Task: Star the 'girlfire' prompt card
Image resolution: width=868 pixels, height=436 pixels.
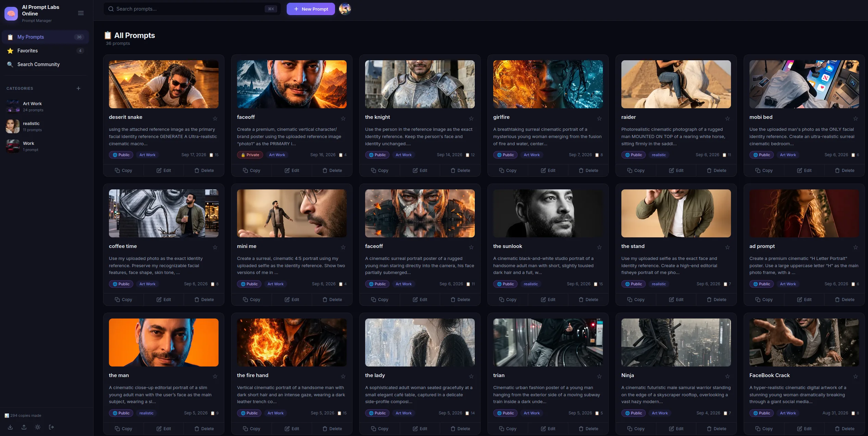Action: pos(599,119)
